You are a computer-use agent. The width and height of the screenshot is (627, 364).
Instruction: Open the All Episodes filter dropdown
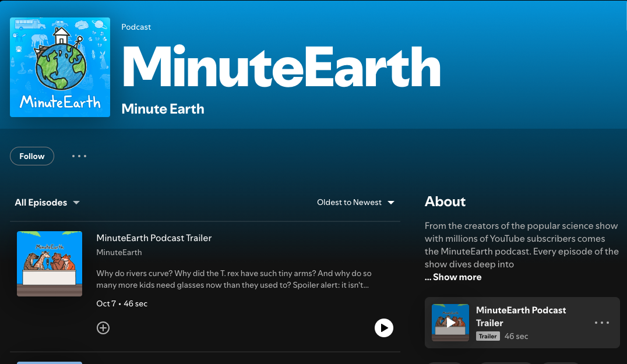coord(47,203)
